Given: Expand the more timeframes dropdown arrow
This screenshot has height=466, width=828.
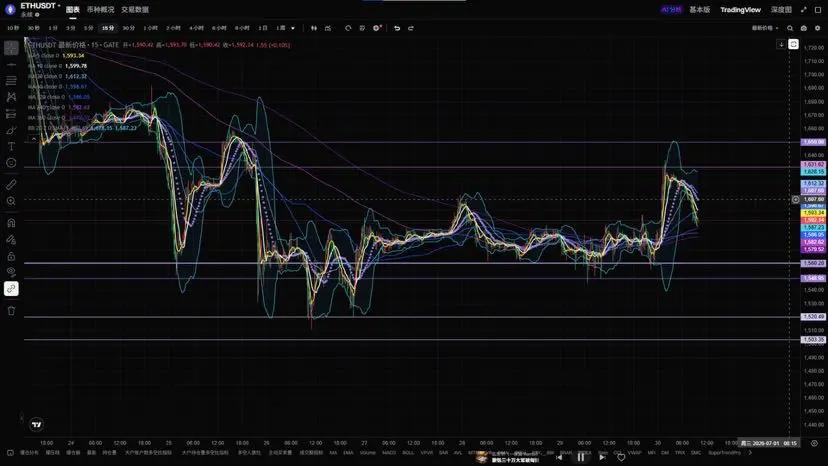Looking at the screenshot, I should (x=293, y=28).
